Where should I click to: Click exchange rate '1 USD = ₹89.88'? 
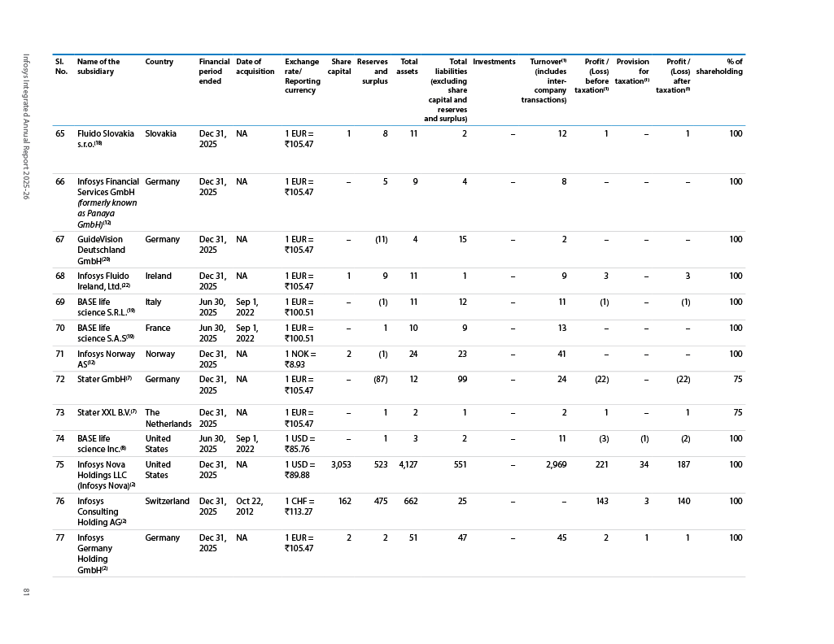tap(300, 470)
